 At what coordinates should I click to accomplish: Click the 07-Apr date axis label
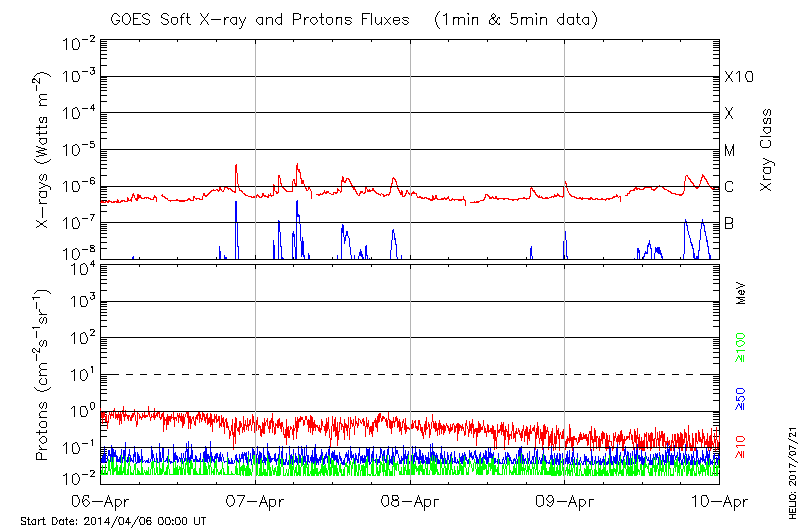pyautogui.click(x=255, y=501)
